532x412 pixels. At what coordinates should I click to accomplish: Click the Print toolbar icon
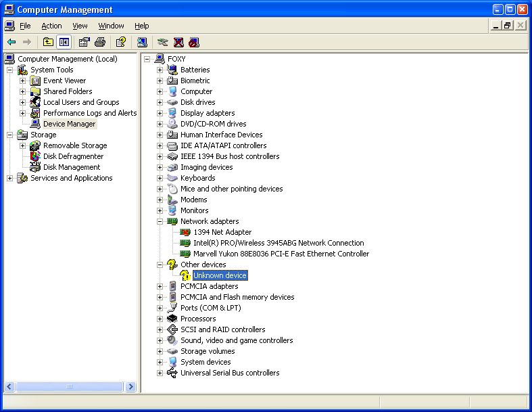click(x=100, y=42)
